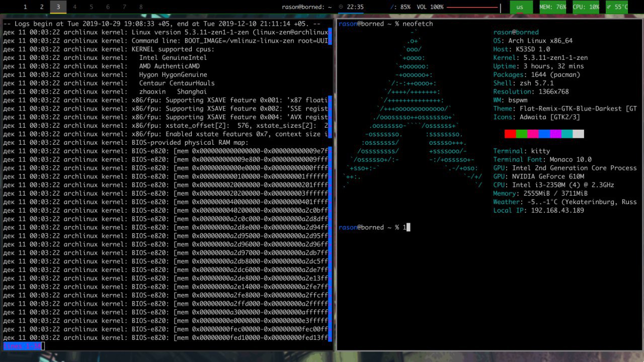This screenshot has width=644, height=362.
Task: Click the lower shell prompt input line
Action: (374, 227)
